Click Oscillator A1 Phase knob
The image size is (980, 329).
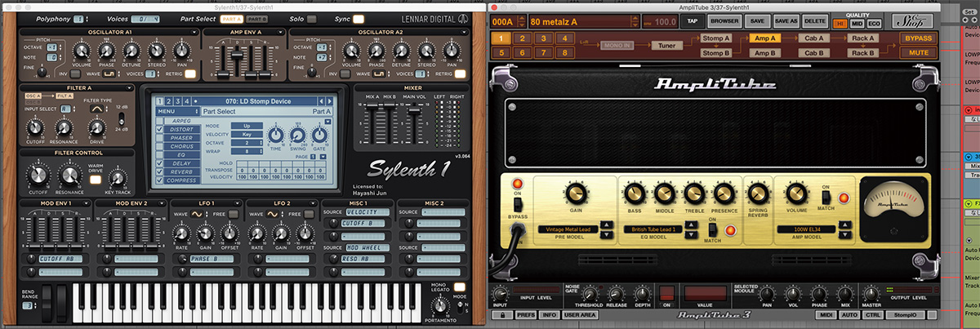(x=107, y=51)
